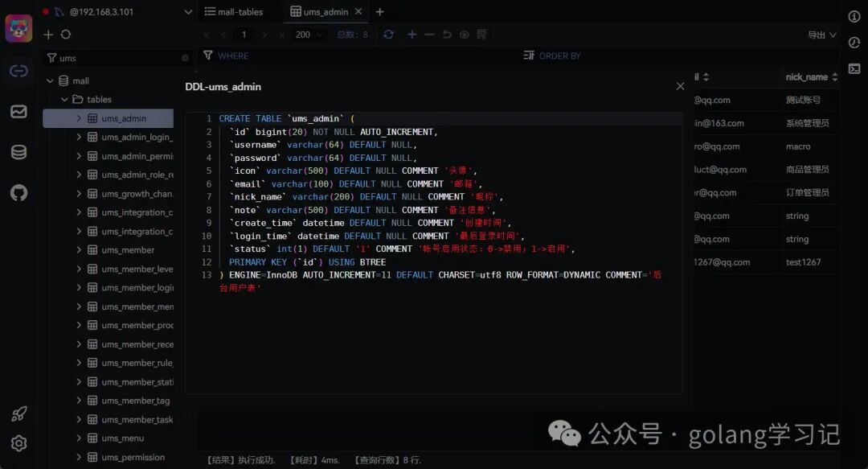Open the console terminal icon at right

coord(854,68)
